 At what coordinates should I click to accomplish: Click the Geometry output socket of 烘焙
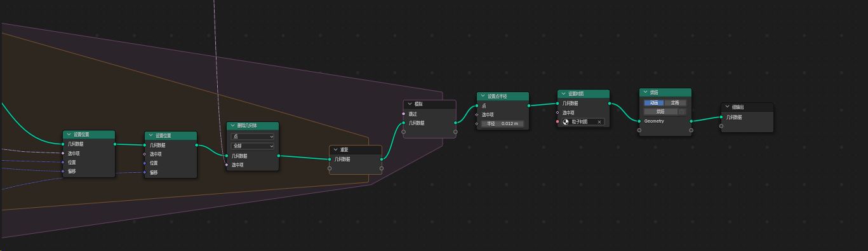tap(691, 121)
